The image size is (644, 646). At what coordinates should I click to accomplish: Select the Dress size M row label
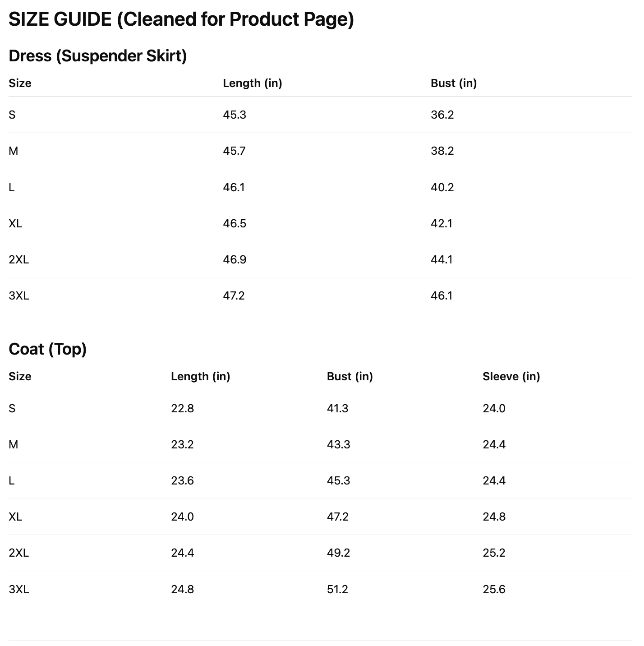tap(14, 151)
